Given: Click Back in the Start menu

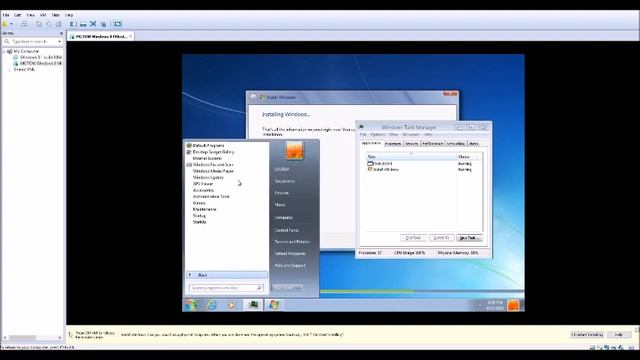Looking at the screenshot, I should tap(227, 275).
